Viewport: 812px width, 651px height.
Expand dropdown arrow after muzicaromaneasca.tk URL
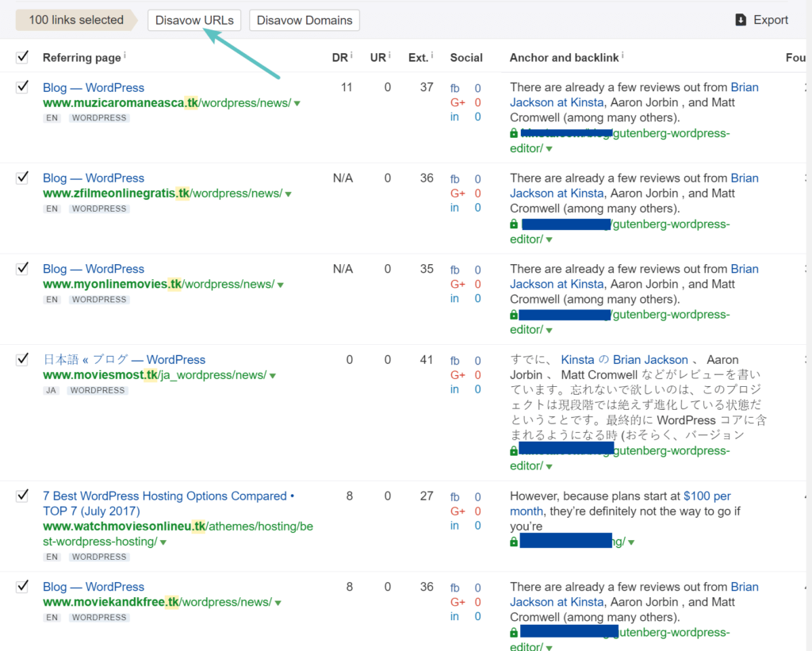[x=297, y=104]
